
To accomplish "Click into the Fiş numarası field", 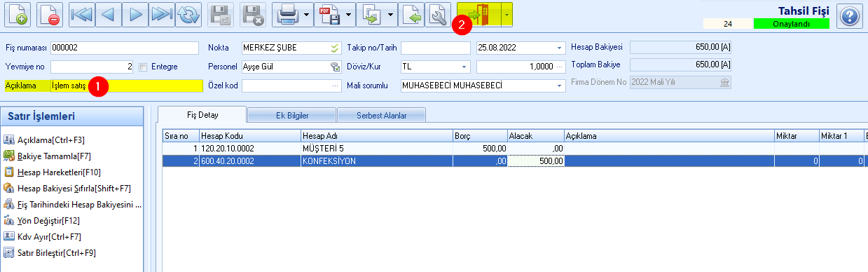I will (x=125, y=48).
